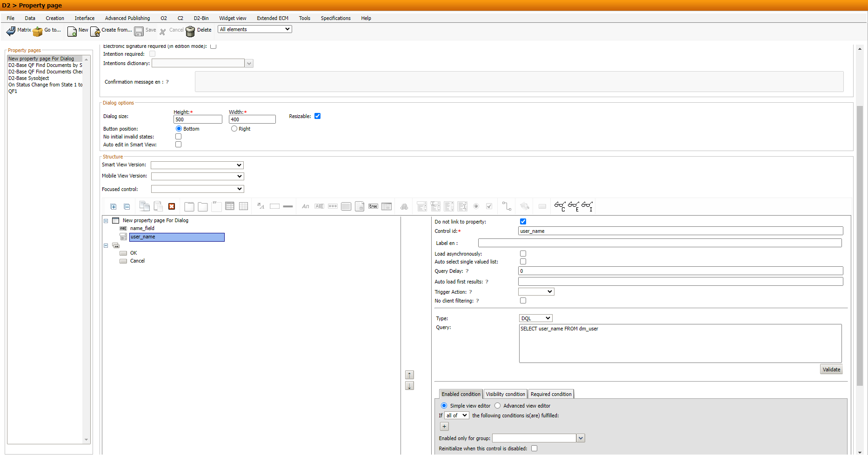Click the Delete trash icon

point(190,31)
